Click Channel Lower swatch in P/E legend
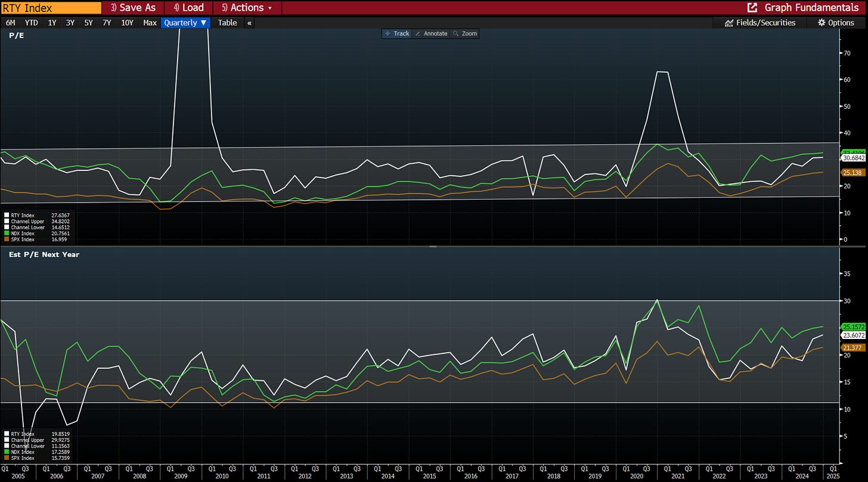 click(x=6, y=228)
